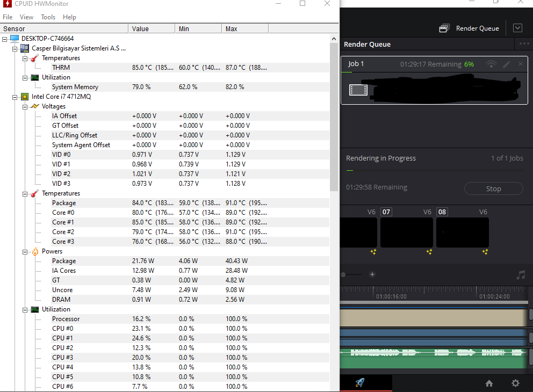The image size is (533, 392).
Task: Select clip thumbnail 07
Action: click(x=406, y=233)
